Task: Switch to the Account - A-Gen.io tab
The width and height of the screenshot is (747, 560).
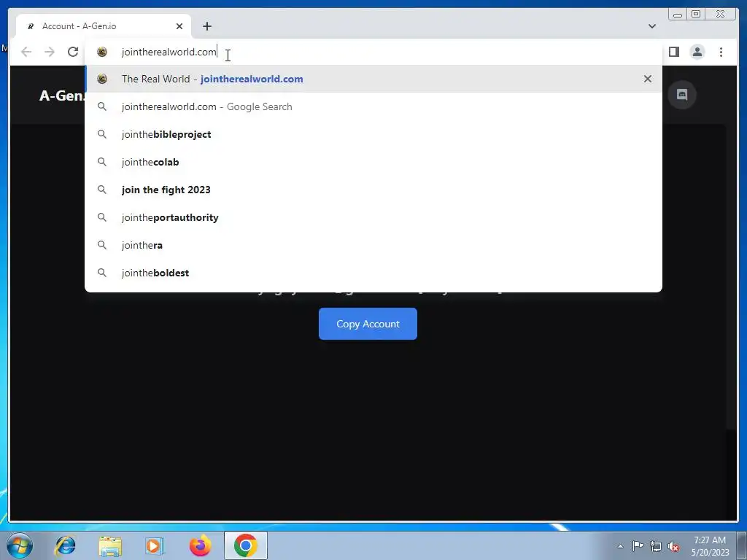Action: [104, 26]
